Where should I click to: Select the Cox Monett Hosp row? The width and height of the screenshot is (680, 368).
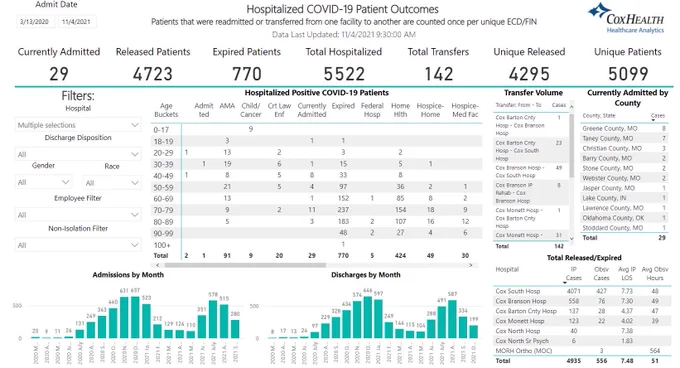pyautogui.click(x=582, y=321)
